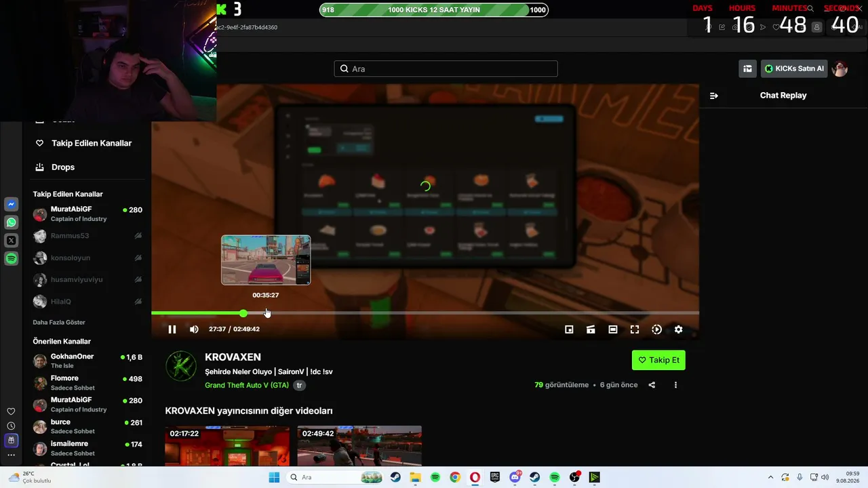Share the KROVAXEN video

[652, 385]
